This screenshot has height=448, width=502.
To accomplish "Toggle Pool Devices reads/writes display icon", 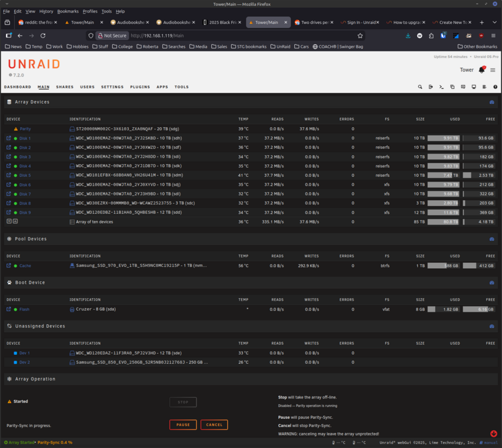I will coord(492,239).
